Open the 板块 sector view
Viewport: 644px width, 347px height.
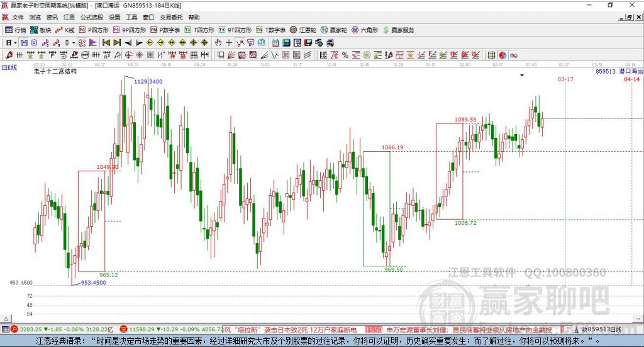coord(41,30)
